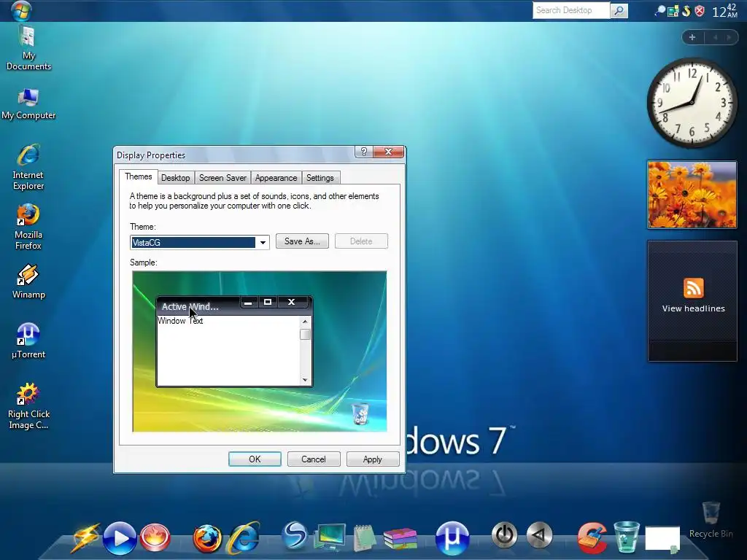Click theme sample preview image
Viewport: 747px width, 560px height.
[260, 351]
